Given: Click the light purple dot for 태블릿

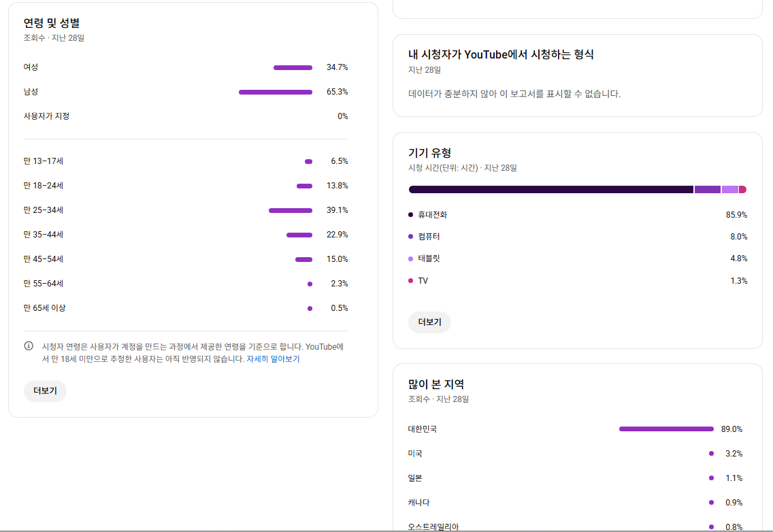Looking at the screenshot, I should point(410,259).
